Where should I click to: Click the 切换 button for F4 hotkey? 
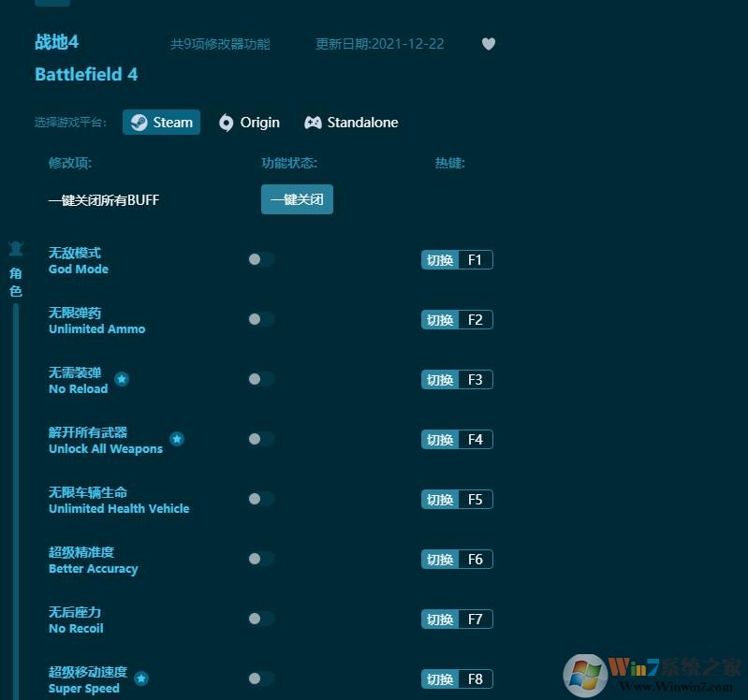point(440,439)
